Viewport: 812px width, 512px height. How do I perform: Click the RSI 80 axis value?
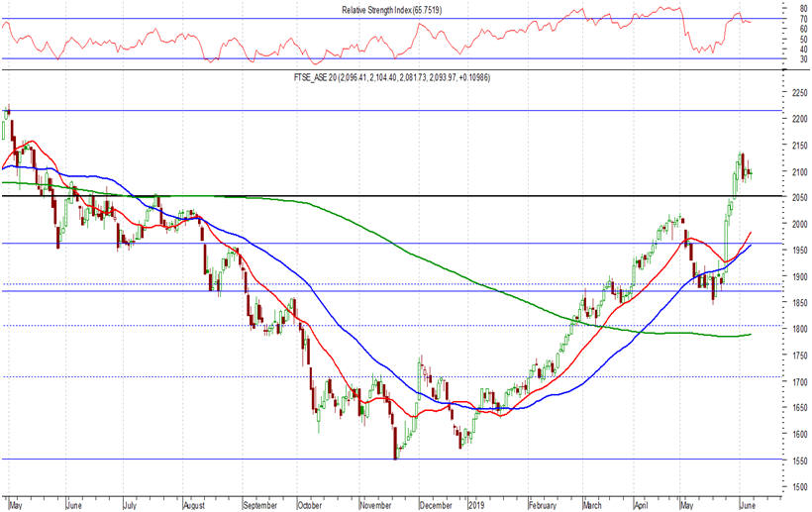(x=803, y=8)
